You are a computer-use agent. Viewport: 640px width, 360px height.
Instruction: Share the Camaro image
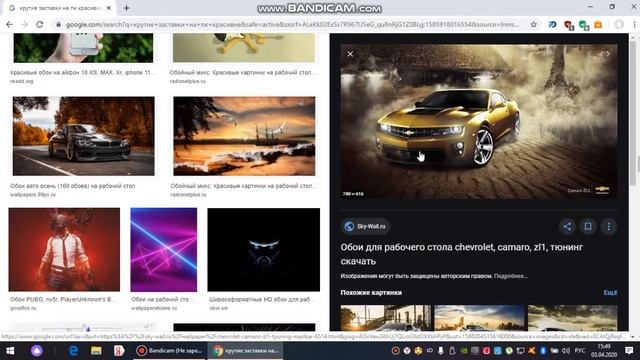[567, 227]
